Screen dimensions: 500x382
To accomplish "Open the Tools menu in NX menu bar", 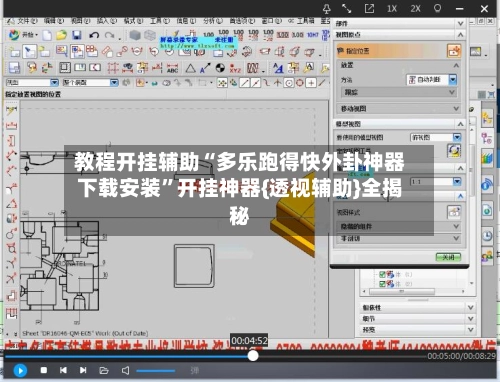I will click(x=160, y=21).
